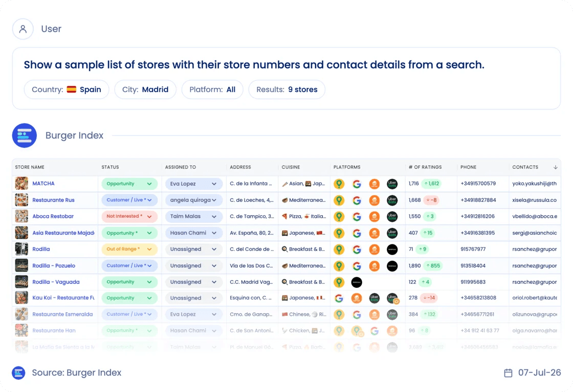The height and width of the screenshot is (392, 573).
Task: Click Restaurante Esmeralda row's map pin icon
Action: tap(339, 314)
